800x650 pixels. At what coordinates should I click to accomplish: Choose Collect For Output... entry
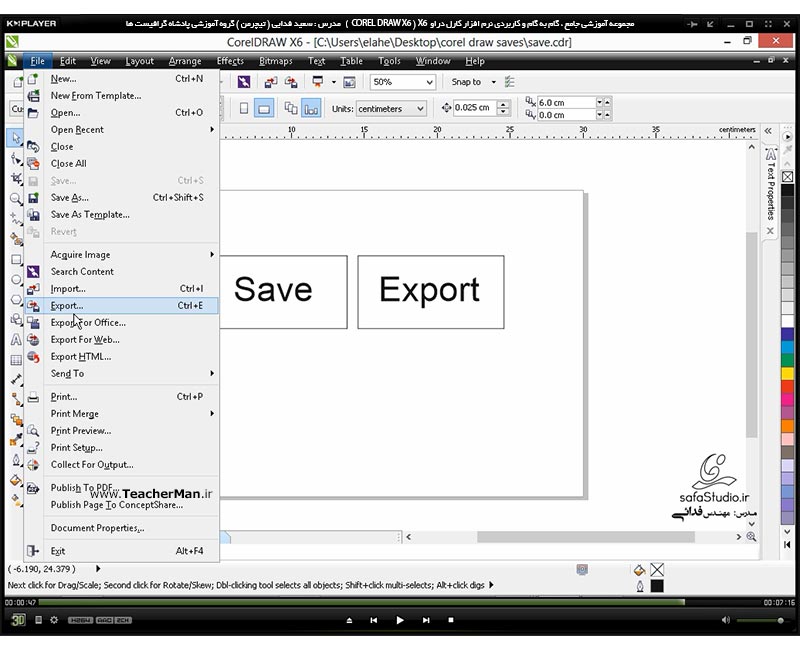[121, 465]
